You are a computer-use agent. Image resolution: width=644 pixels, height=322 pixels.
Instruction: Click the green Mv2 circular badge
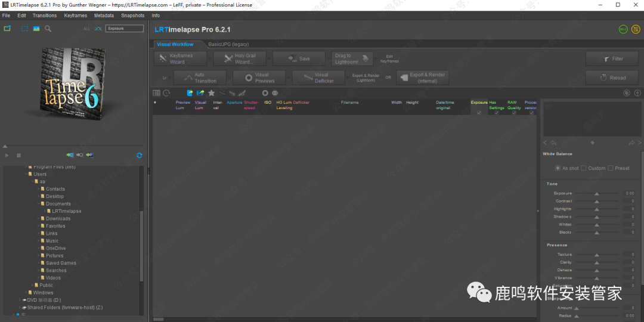tap(624, 30)
